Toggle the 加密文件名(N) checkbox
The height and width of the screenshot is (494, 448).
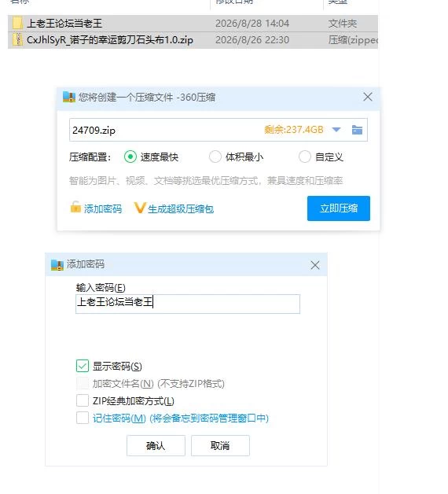point(83,383)
